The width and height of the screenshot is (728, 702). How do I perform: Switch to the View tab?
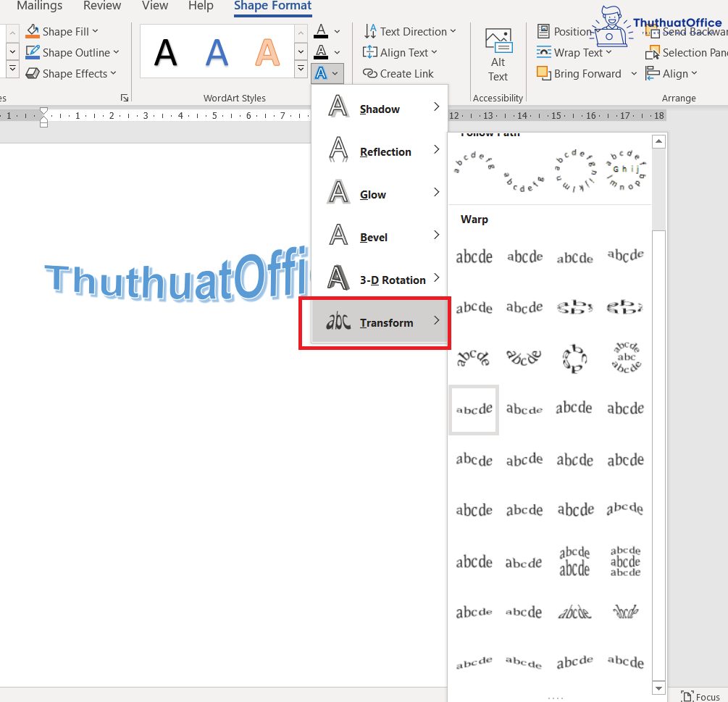pos(155,6)
